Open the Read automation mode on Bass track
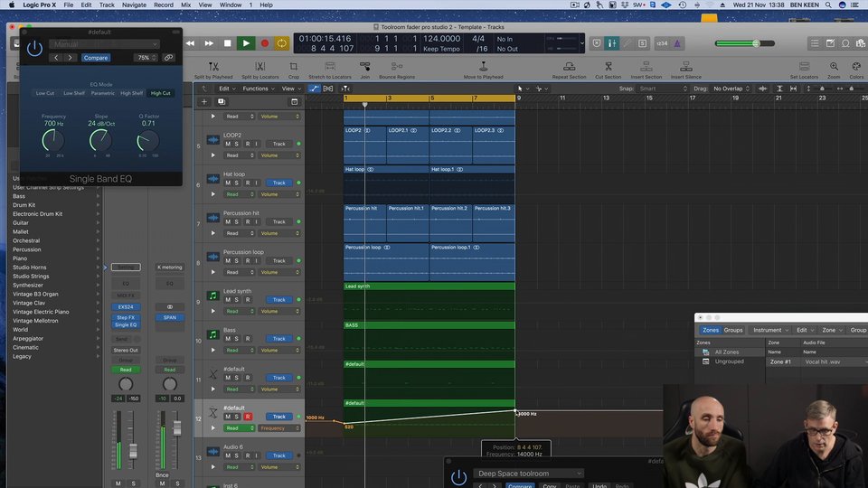Image resolution: width=868 pixels, height=488 pixels. click(x=239, y=351)
